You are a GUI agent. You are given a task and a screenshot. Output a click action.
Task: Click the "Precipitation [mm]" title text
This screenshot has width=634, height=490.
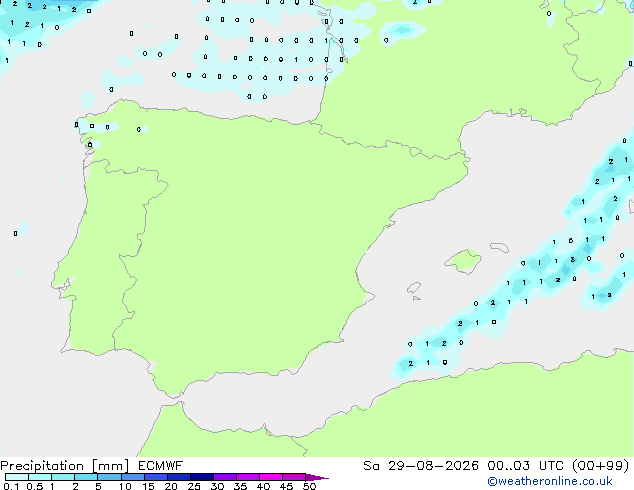[65, 466]
